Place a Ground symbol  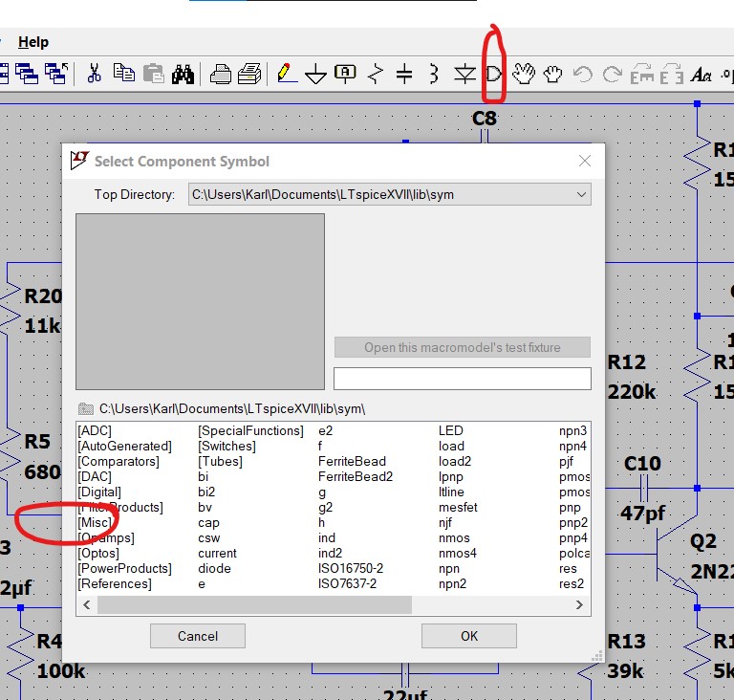316,74
